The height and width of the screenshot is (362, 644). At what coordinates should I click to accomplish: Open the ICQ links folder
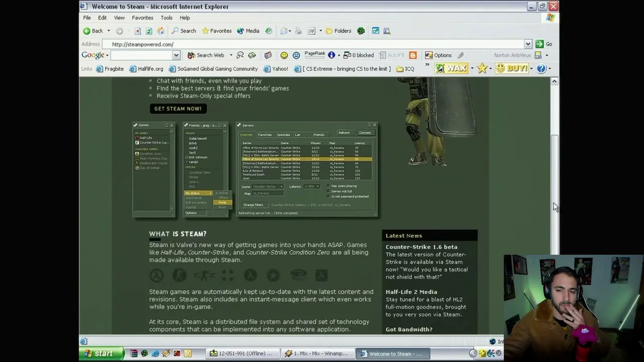coord(406,69)
